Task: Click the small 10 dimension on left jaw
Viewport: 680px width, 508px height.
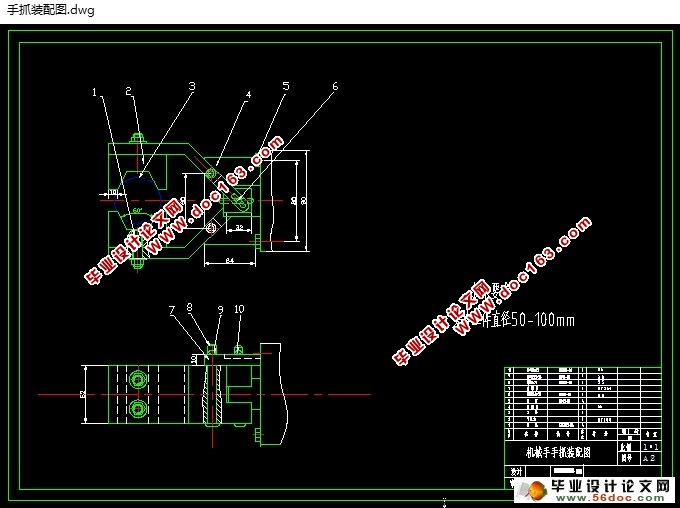Action: point(113,192)
